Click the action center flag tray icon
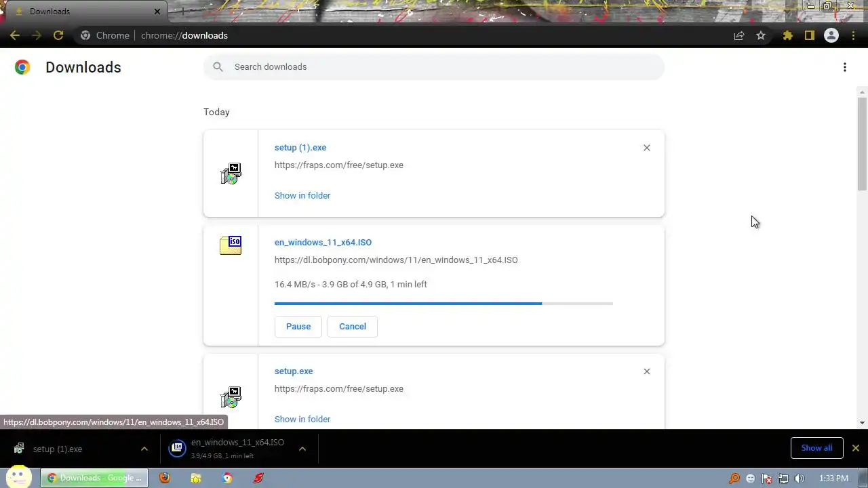868x488 pixels. click(x=767, y=479)
